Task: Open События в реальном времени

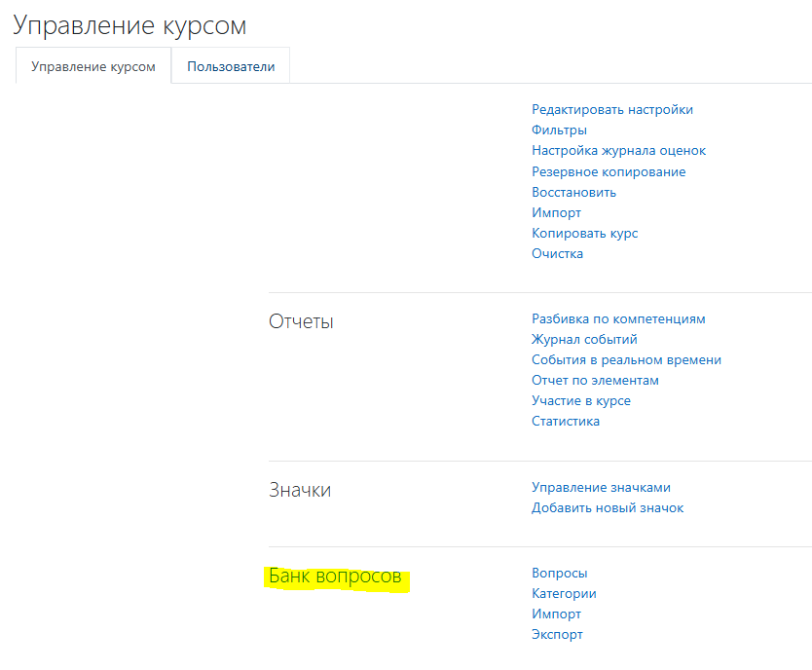Action: 626,360
